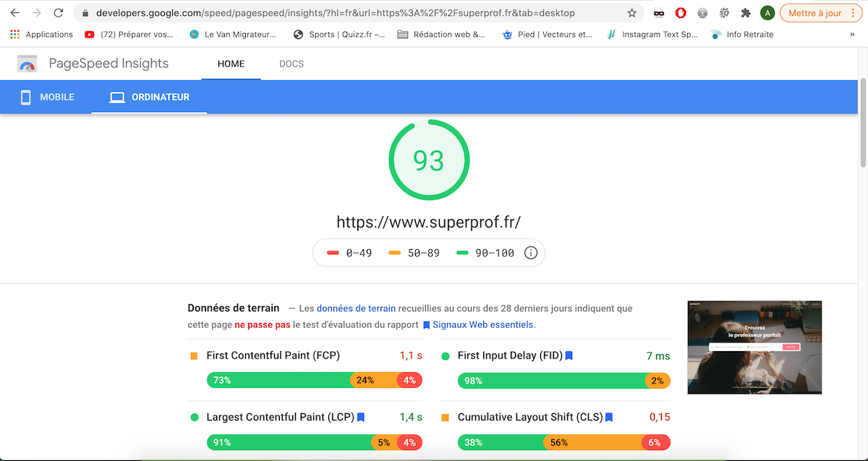The width and height of the screenshot is (868, 461).
Task: Click the blue bookmark icon beside First Input Delay
Action: [x=569, y=356]
